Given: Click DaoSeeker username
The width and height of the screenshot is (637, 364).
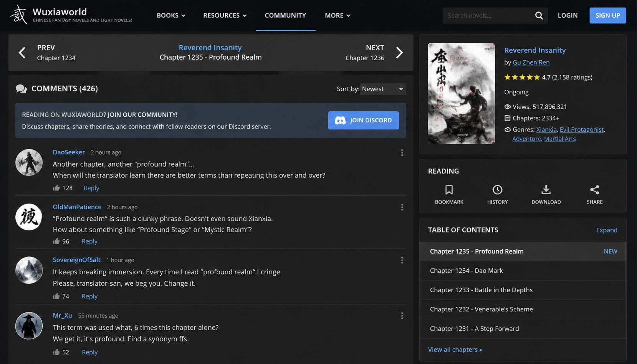Looking at the screenshot, I should pos(69,152).
